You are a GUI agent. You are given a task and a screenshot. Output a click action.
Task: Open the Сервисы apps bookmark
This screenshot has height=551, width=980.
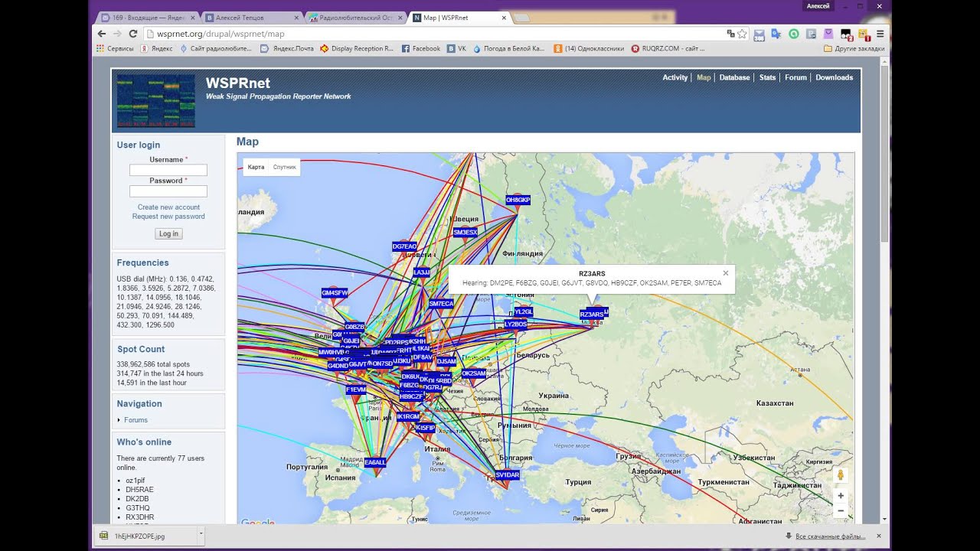coord(115,48)
